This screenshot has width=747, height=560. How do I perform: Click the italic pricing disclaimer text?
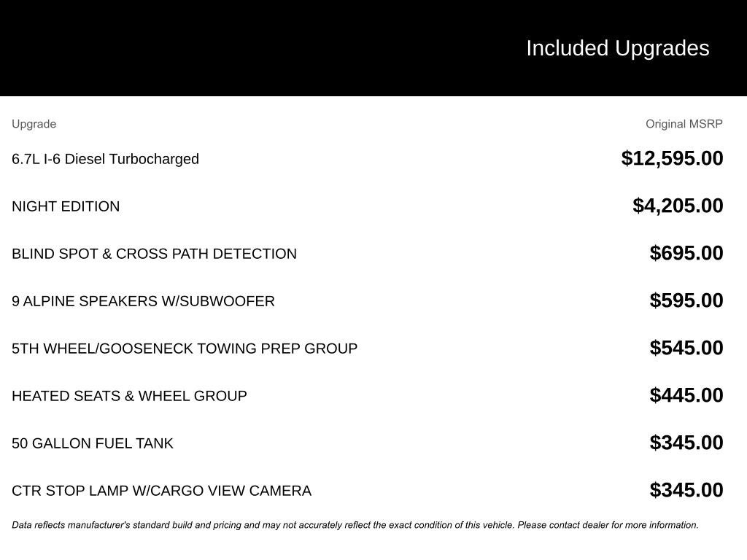click(x=355, y=525)
